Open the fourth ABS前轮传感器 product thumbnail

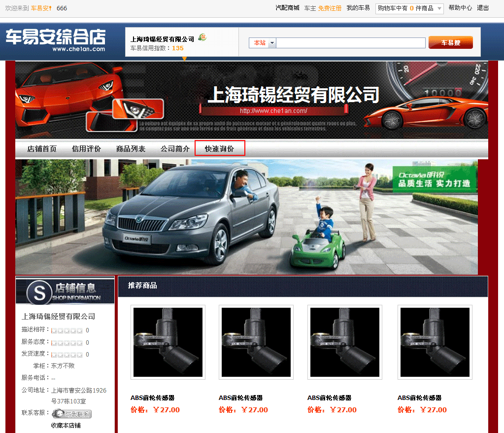tap(435, 342)
